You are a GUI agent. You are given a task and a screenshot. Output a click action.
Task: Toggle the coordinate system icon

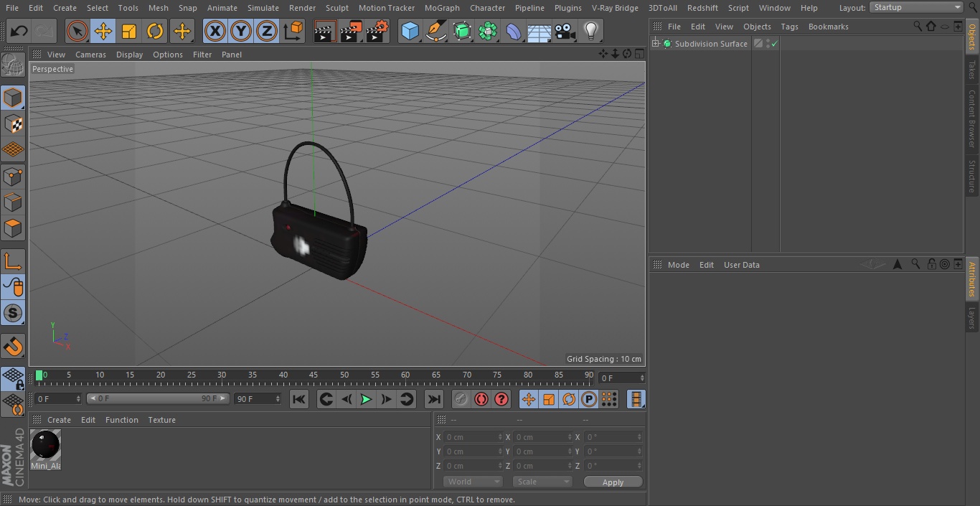[293, 31]
